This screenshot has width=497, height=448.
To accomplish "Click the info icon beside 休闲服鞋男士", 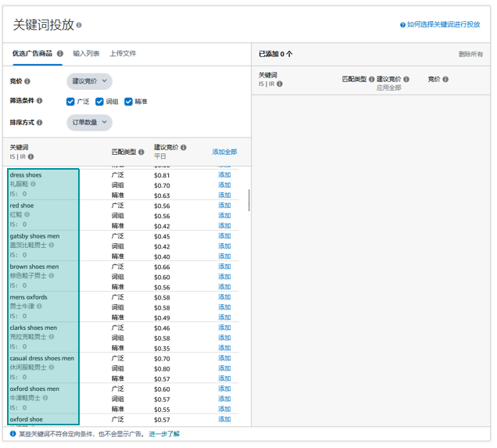I will [52, 367].
